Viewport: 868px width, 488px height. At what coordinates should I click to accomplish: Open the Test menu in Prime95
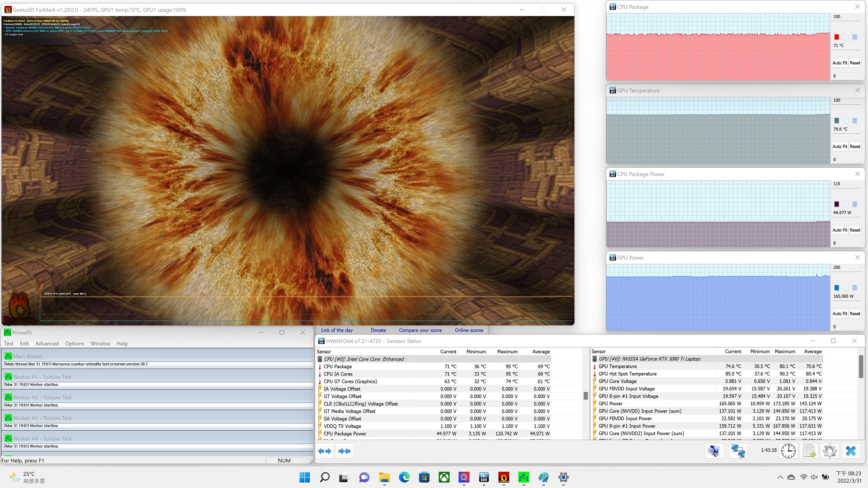pyautogui.click(x=9, y=343)
